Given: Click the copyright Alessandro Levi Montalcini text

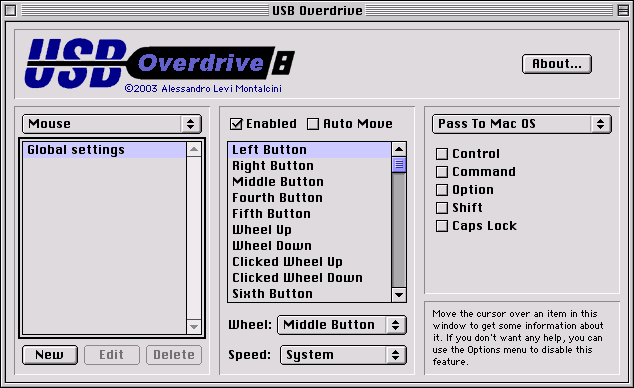Looking at the screenshot, I should coord(203,89).
